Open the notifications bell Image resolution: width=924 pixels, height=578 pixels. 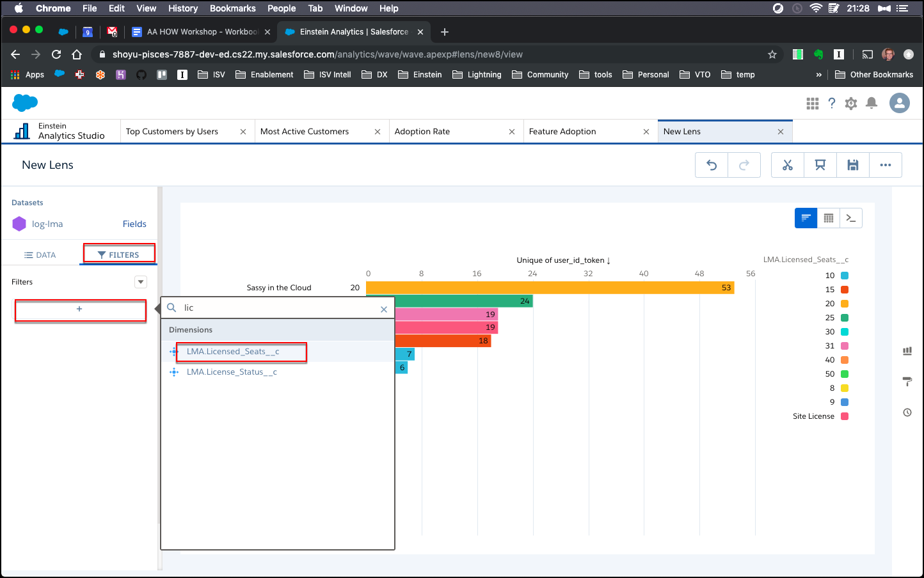pos(872,104)
